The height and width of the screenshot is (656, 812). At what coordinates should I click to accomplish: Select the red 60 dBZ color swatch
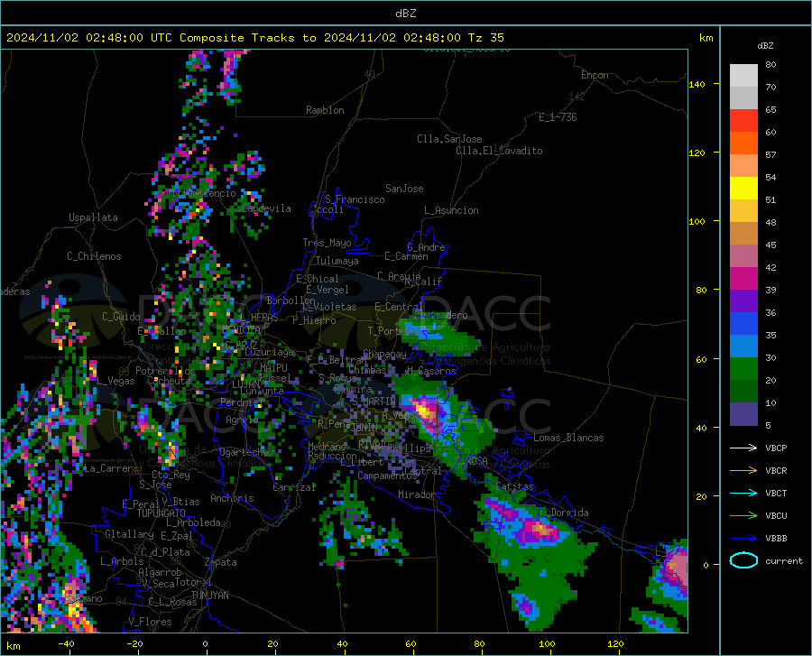(743, 121)
